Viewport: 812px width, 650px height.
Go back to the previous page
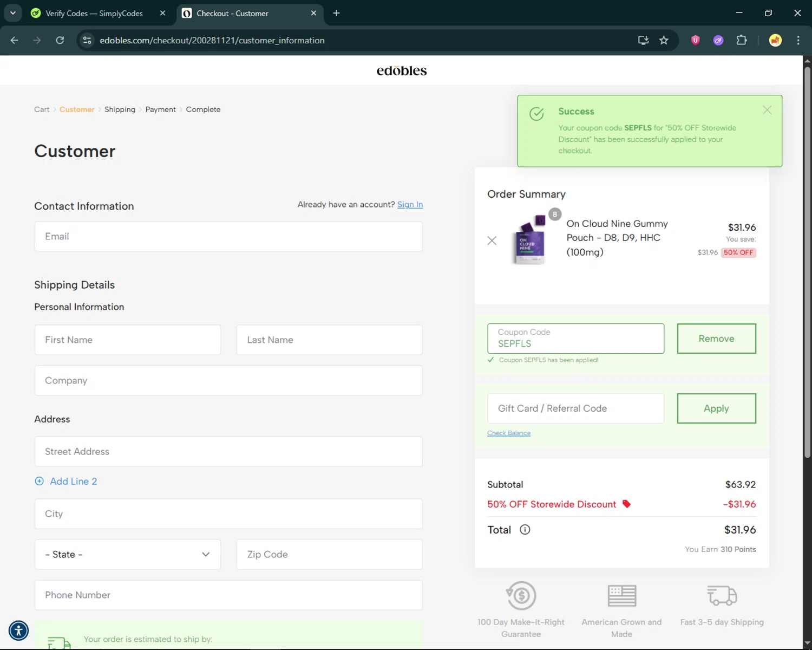point(15,40)
